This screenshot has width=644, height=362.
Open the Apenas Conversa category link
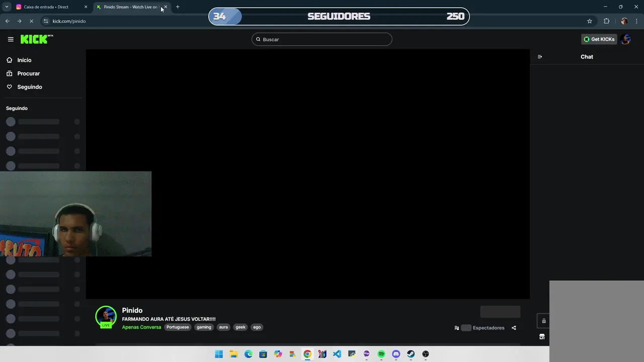point(141,327)
